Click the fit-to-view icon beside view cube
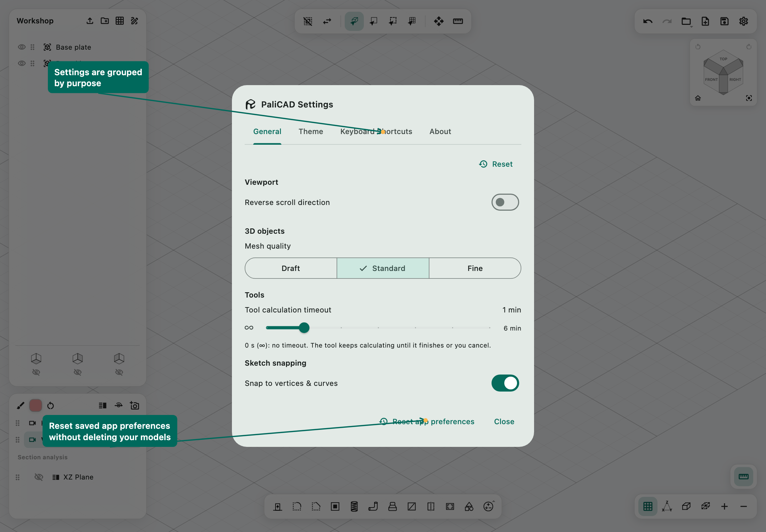Screen dimensions: 766x532 coord(749,98)
